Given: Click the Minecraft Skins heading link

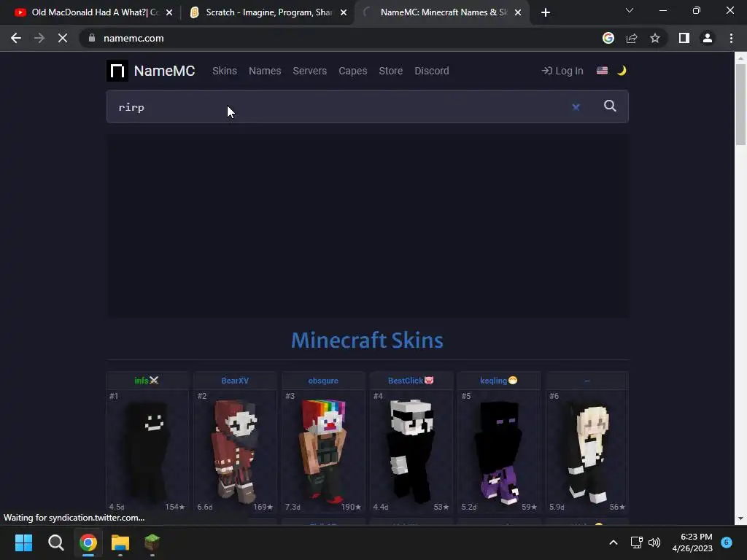Looking at the screenshot, I should [x=368, y=340].
